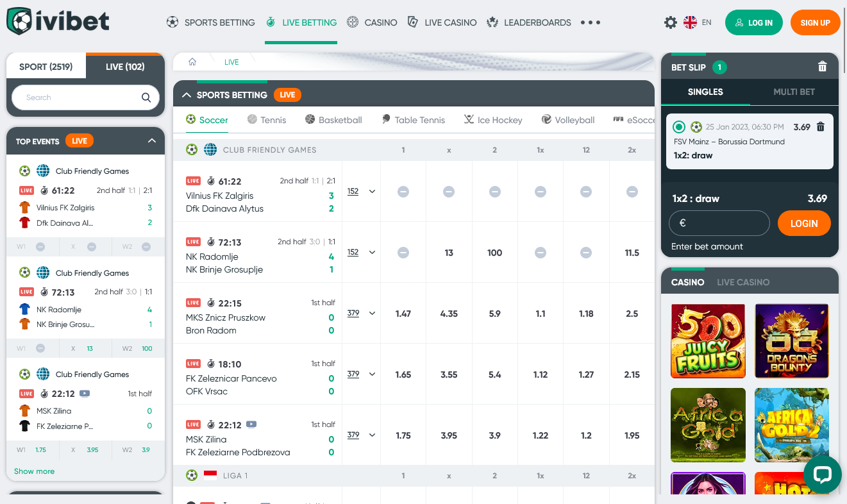
Task: Click video stream icon in MSK Zilina row
Action: pos(251,424)
